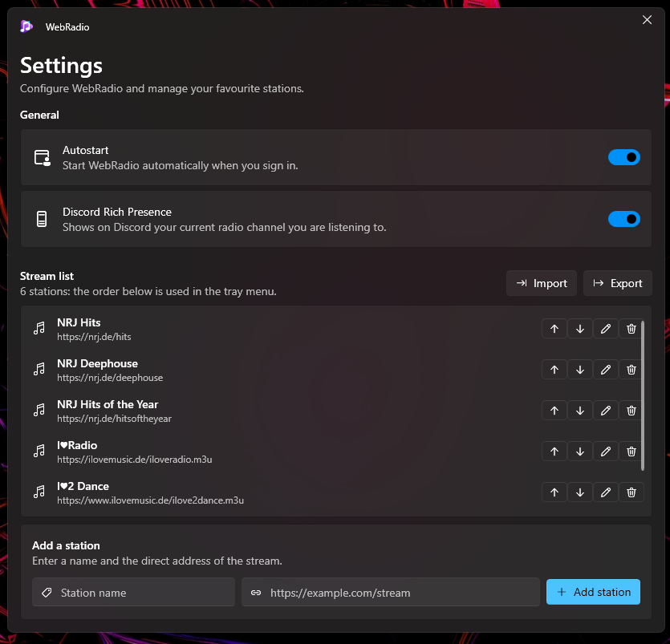Edit the I♥2 Dance station
Viewport: 670px width, 644px height.
tap(606, 492)
